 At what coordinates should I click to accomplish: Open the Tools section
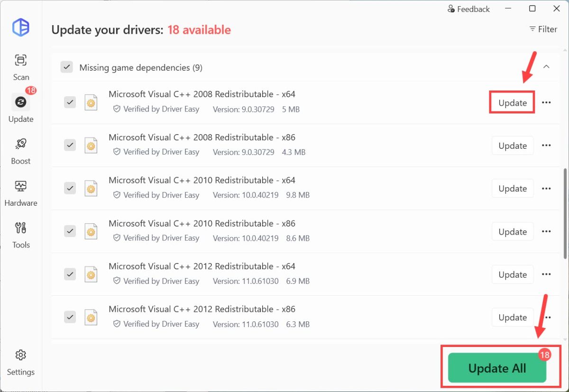(21, 235)
